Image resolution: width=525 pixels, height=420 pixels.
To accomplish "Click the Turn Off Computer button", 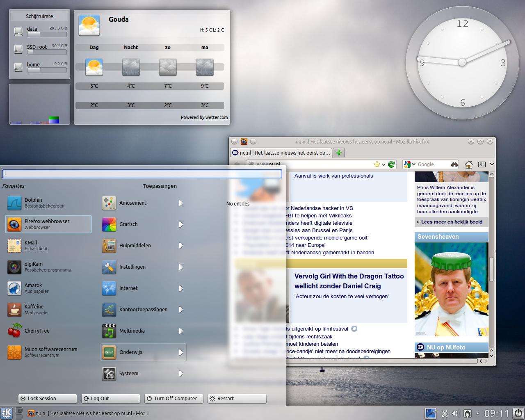I will pos(174,398).
